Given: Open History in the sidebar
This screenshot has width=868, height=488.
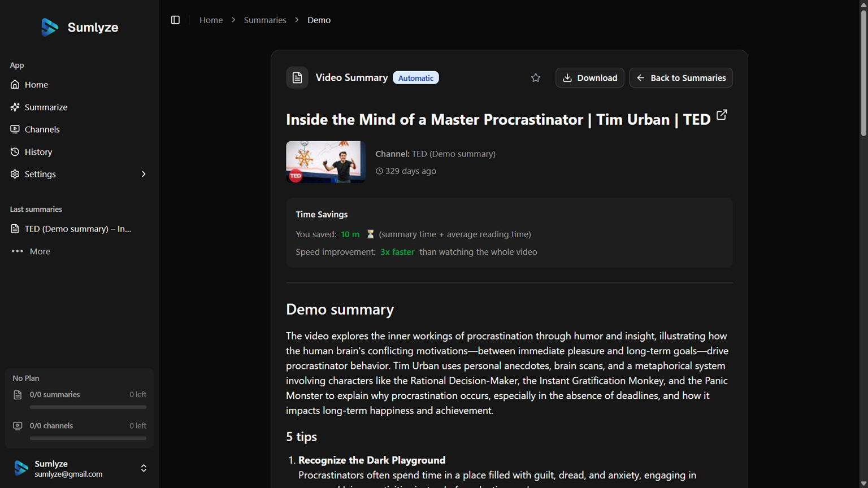Looking at the screenshot, I should [79, 152].
